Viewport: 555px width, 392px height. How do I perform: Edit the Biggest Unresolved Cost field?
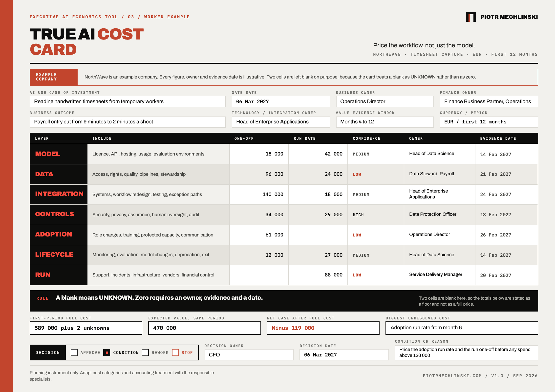tap(462, 328)
